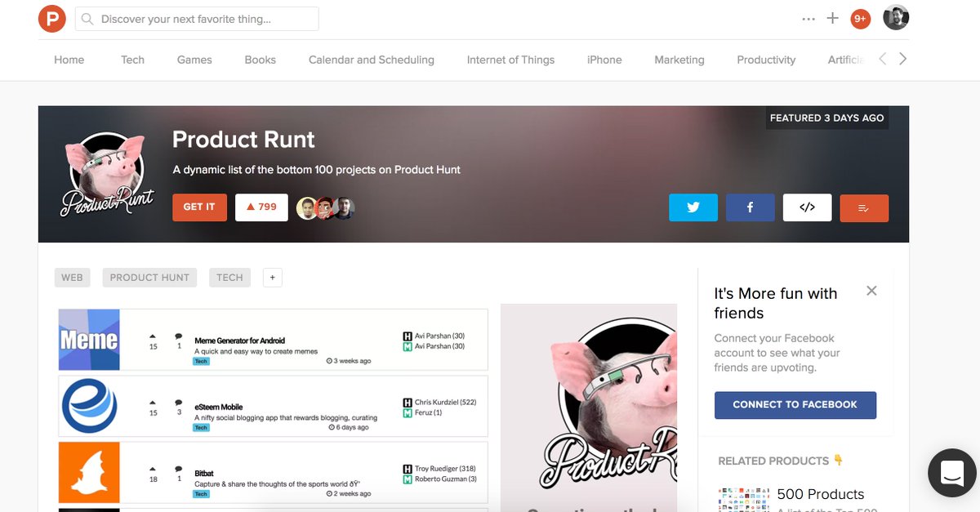Open the Books topic
This screenshot has height=512, width=980.
click(261, 60)
